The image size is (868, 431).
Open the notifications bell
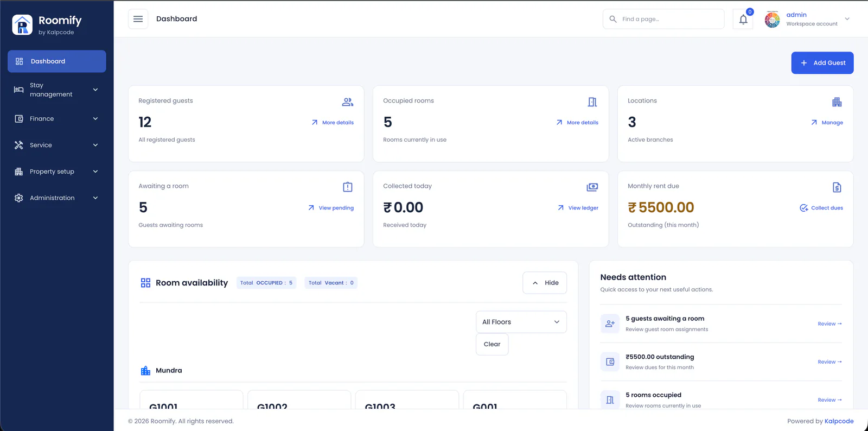click(743, 20)
